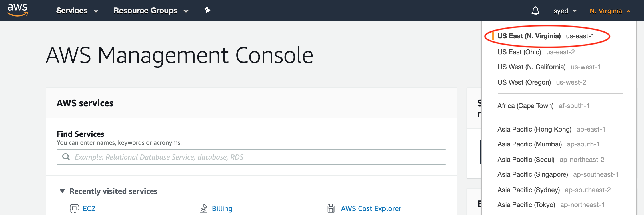Viewport: 644px width, 215px height.
Task: Select US East (N. Virginia) us-east-1 region
Action: click(546, 36)
